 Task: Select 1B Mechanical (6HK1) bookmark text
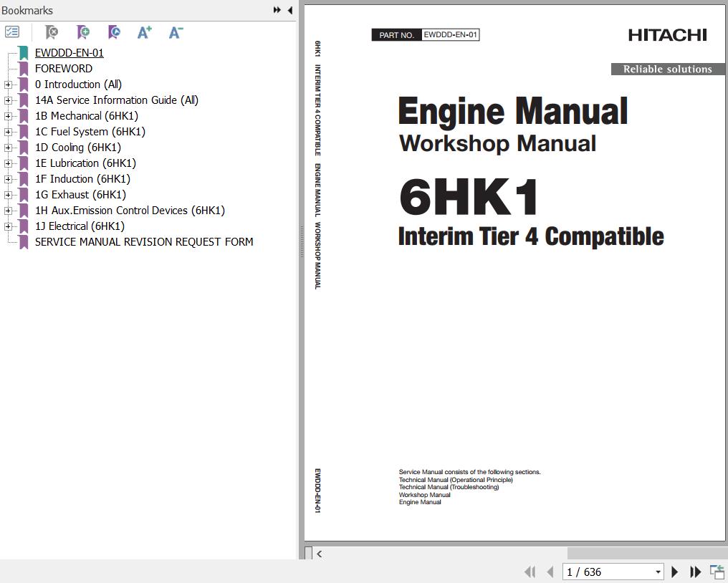click(x=87, y=116)
